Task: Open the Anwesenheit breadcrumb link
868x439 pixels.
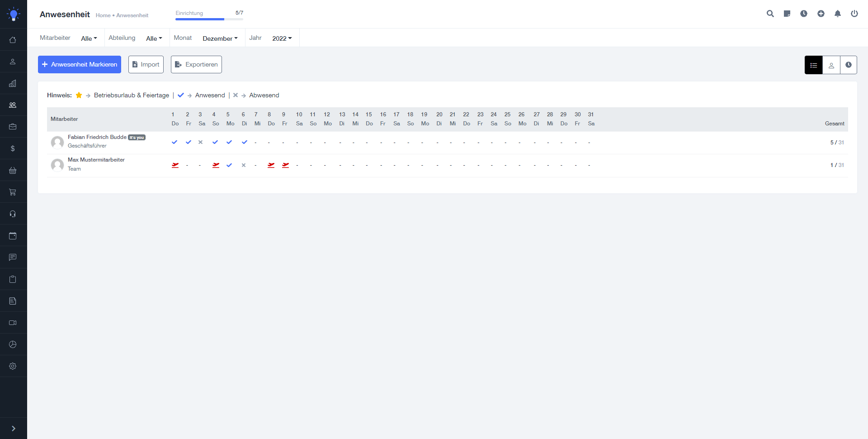Action: (132, 15)
